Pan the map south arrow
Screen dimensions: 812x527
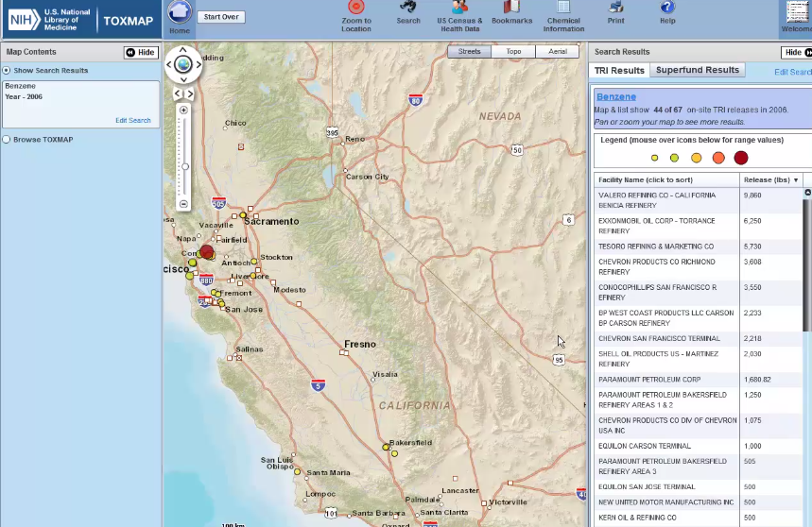coord(183,79)
